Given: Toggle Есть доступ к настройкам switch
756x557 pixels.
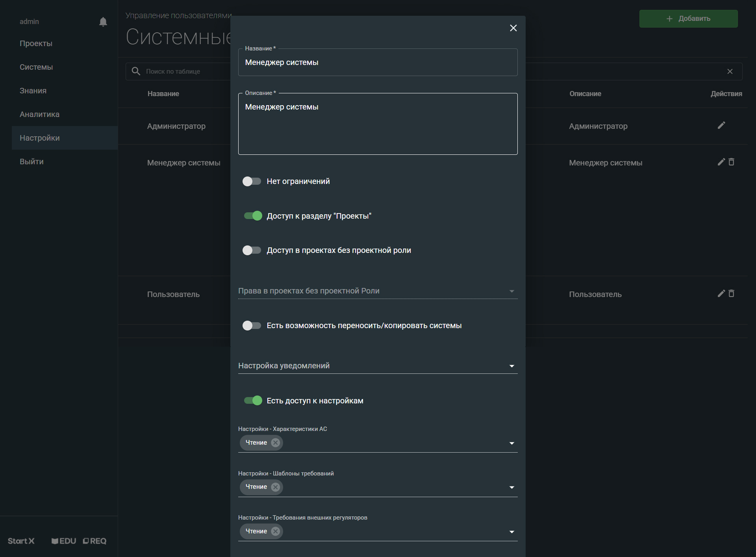Looking at the screenshot, I should tap(253, 401).
